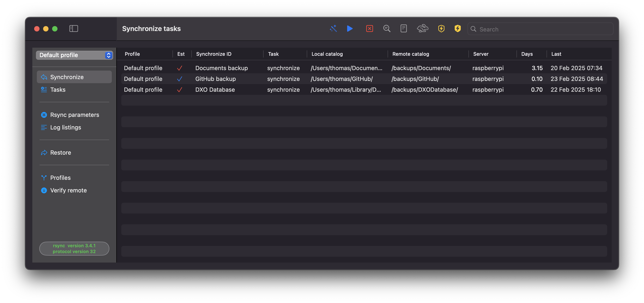Image resolution: width=644 pixels, height=303 pixels.
Task: Click the blue checkmark for GitHub backup
Action: [x=179, y=79]
